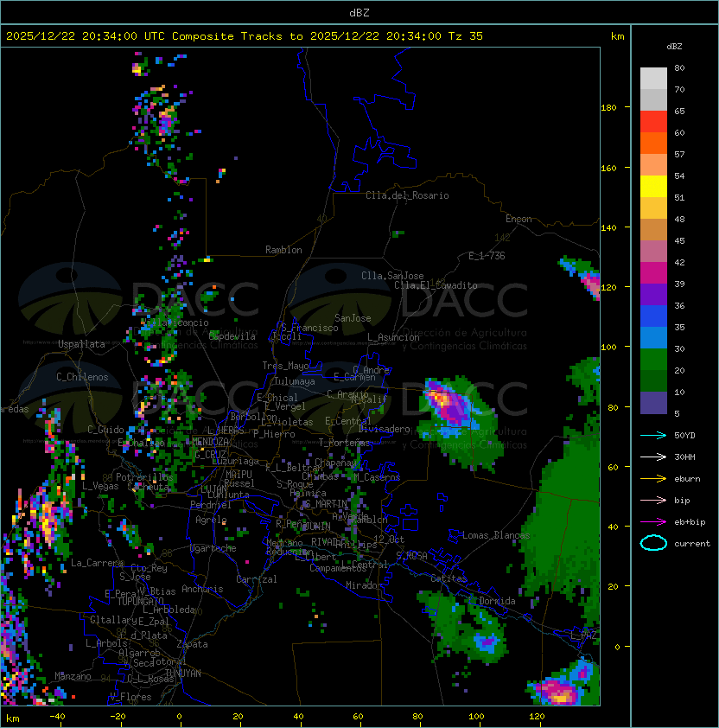The width and height of the screenshot is (719, 728).
Task: Click the Catitas place label
Action: pyautogui.click(x=449, y=578)
